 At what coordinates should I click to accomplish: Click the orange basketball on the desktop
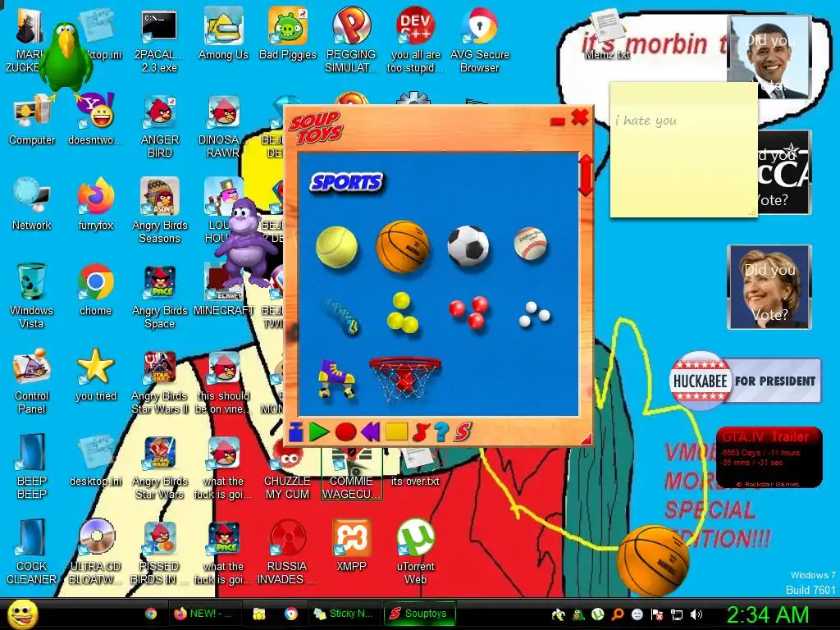(653, 561)
